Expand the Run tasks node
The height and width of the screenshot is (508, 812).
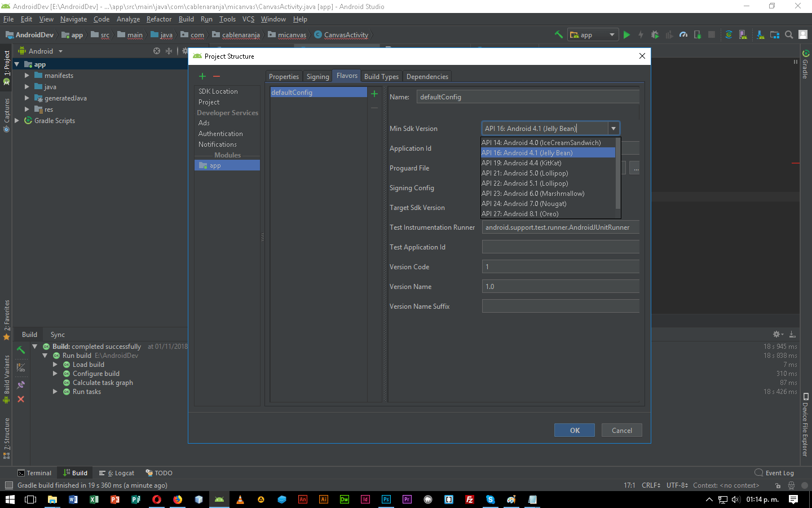click(x=55, y=392)
